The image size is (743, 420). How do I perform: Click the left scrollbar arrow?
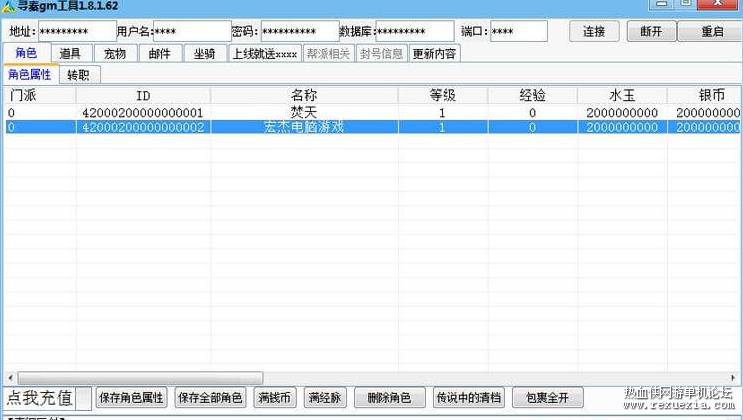click(10, 378)
